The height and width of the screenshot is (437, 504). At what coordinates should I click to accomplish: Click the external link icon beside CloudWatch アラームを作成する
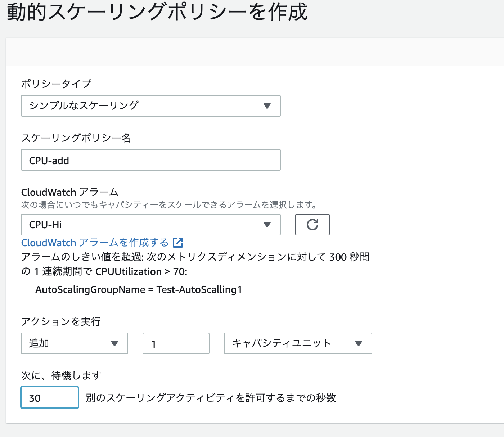[179, 243]
